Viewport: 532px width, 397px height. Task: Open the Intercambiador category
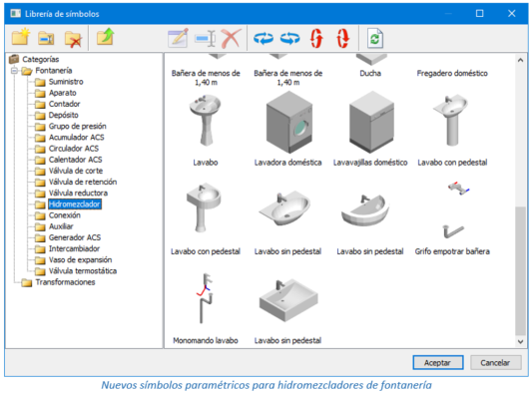(x=74, y=248)
